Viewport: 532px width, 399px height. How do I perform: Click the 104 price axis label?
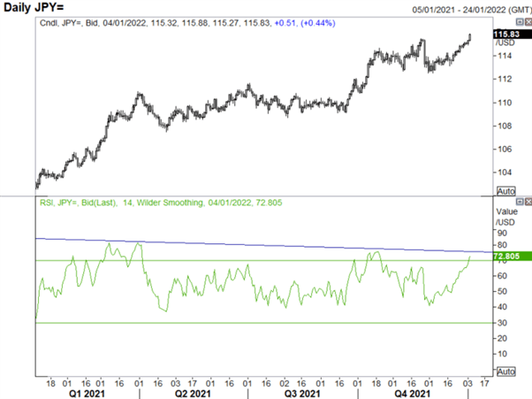(x=505, y=173)
